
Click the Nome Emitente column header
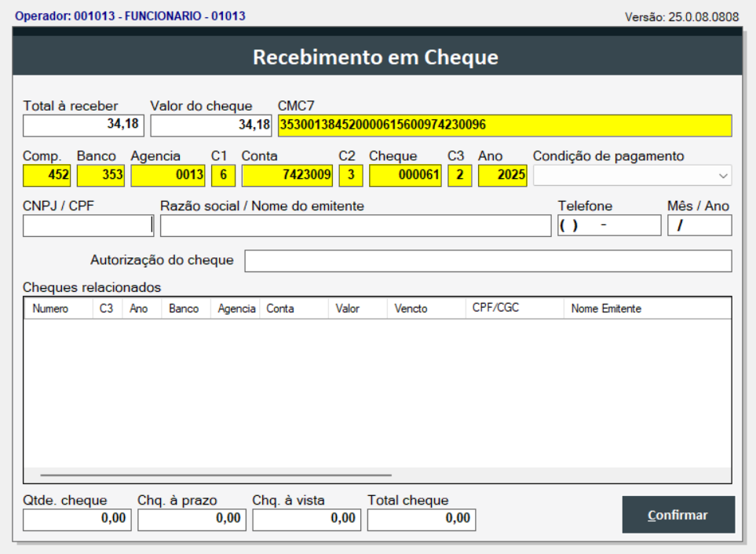[648, 308]
